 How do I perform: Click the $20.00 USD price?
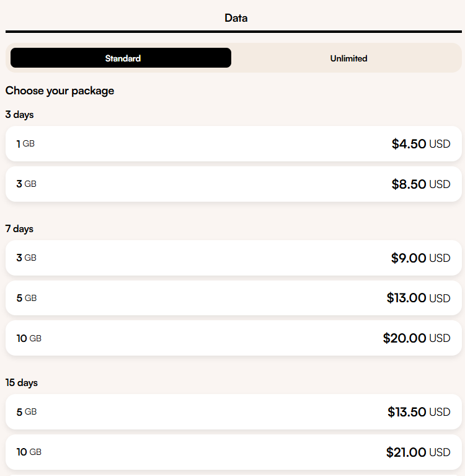[x=416, y=338]
